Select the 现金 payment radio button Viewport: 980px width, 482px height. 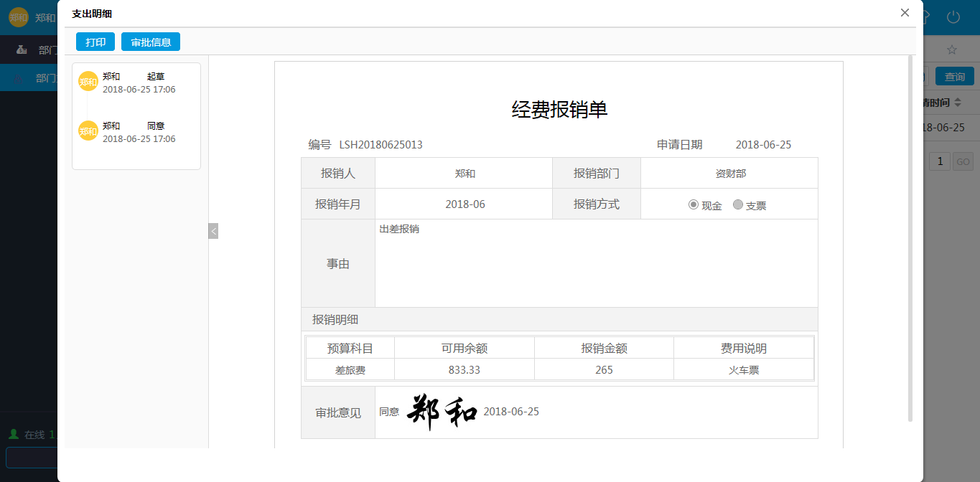pos(694,204)
